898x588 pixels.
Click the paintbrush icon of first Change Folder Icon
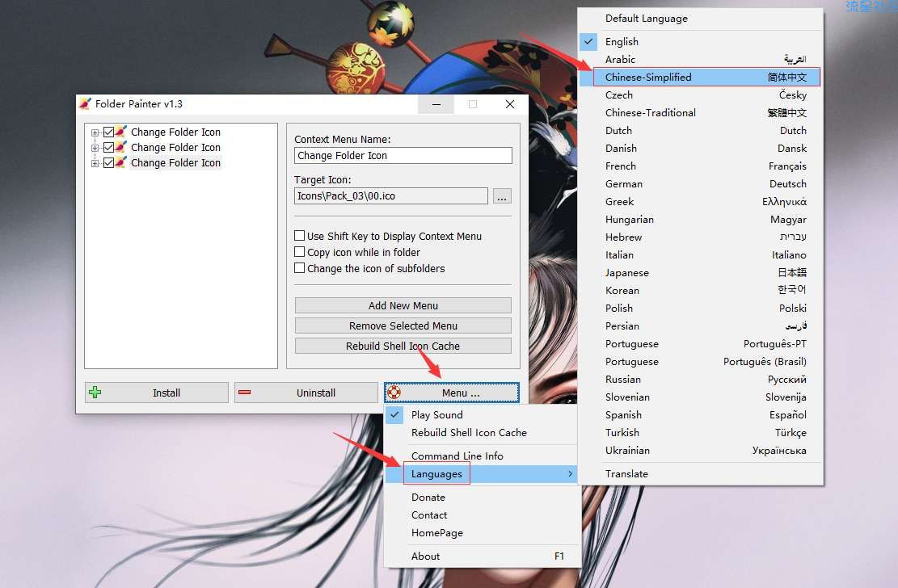(121, 132)
